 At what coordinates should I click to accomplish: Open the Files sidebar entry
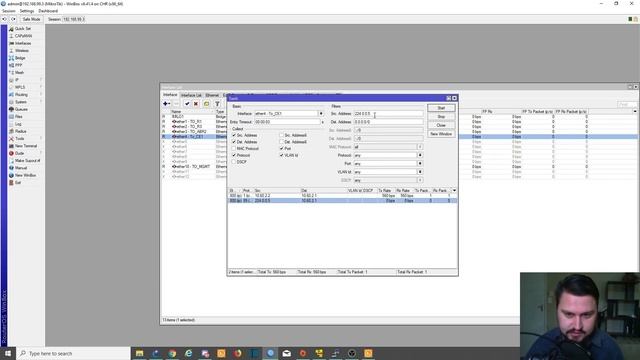[x=19, y=117]
